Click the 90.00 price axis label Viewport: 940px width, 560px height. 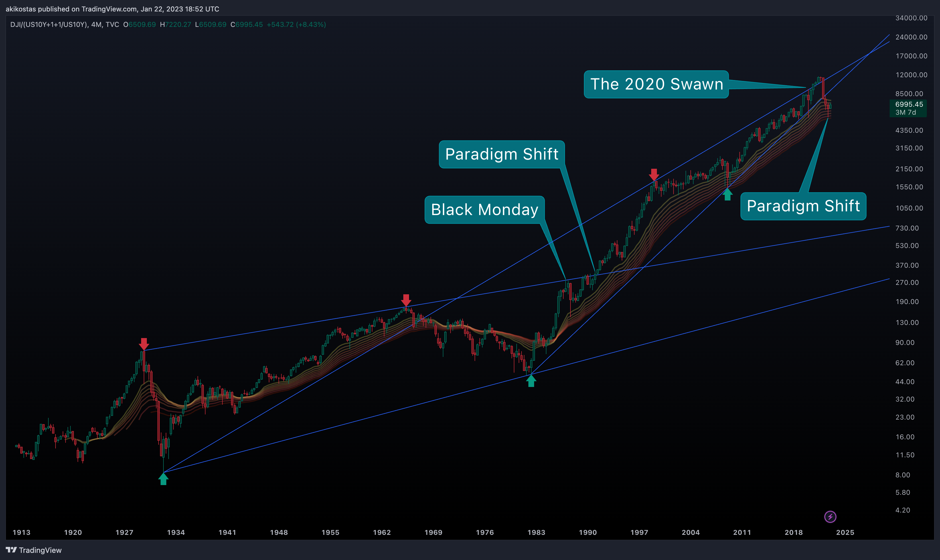point(905,343)
